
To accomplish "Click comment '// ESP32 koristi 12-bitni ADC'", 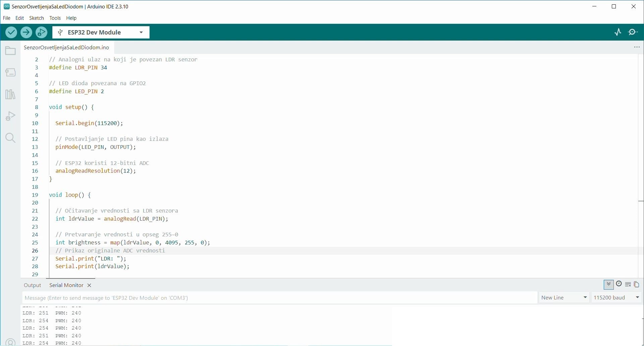I will point(102,163).
